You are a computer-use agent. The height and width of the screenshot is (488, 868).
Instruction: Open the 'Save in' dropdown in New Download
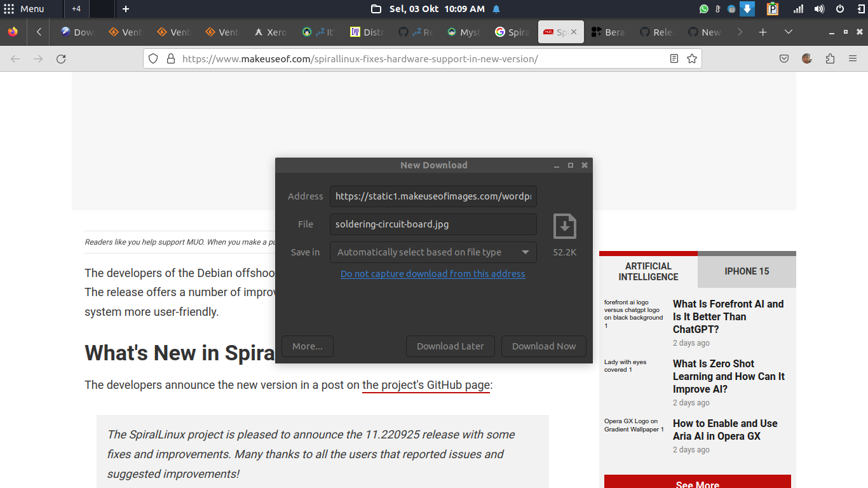(433, 252)
